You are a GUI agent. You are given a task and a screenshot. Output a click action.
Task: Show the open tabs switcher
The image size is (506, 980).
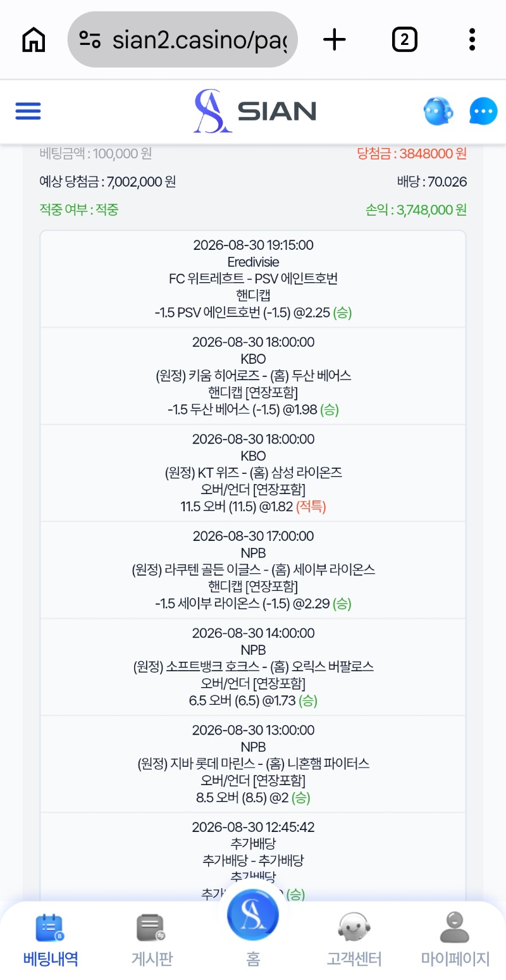coord(404,40)
